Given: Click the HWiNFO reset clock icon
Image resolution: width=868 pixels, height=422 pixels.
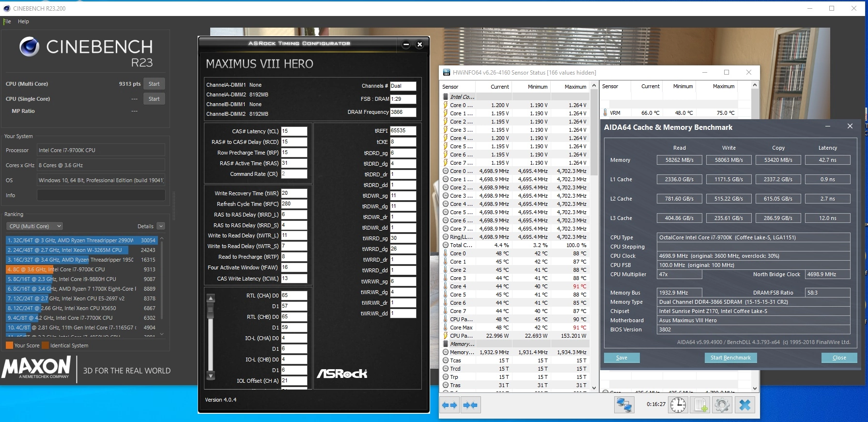Looking at the screenshot, I should (x=678, y=405).
